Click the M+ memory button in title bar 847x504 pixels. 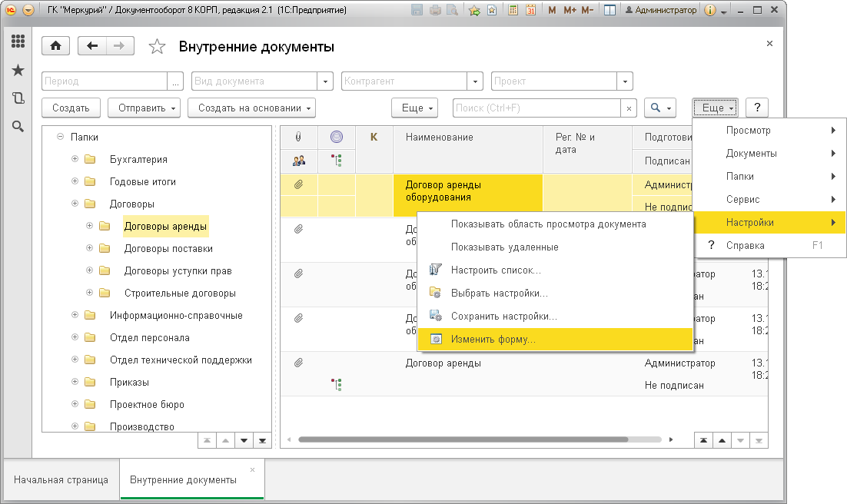click(570, 10)
